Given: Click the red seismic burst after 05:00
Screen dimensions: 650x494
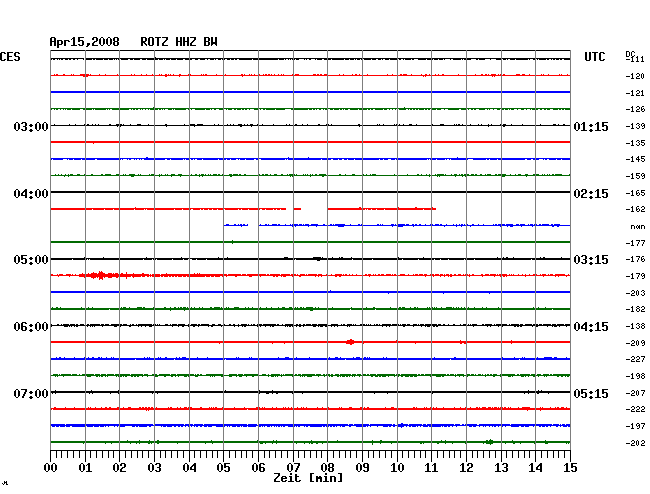Looking at the screenshot, I should click(101, 275).
